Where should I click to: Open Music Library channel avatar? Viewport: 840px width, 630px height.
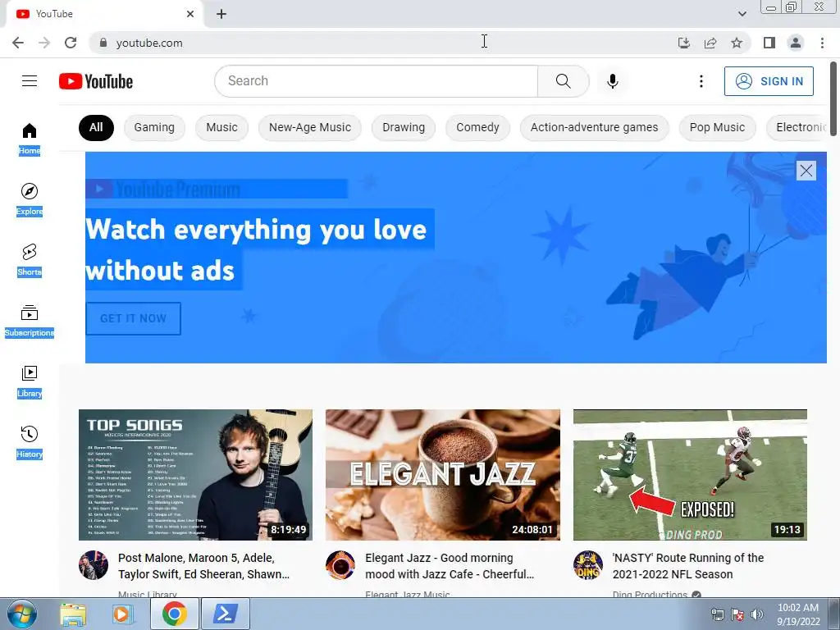tap(94, 565)
